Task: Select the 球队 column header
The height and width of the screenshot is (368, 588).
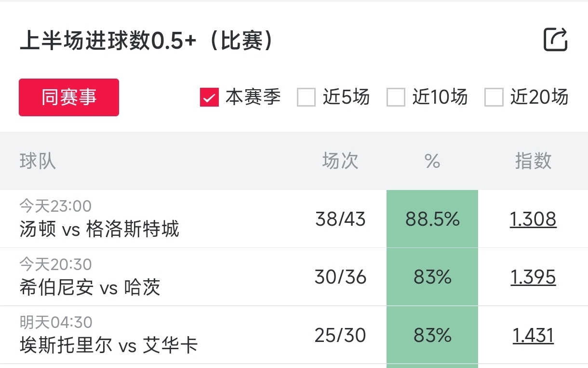Action: pos(38,161)
